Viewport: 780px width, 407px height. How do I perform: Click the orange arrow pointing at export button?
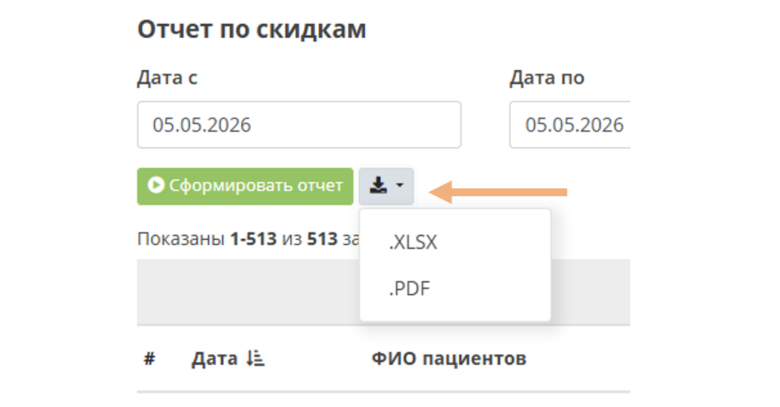pyautogui.click(x=497, y=192)
